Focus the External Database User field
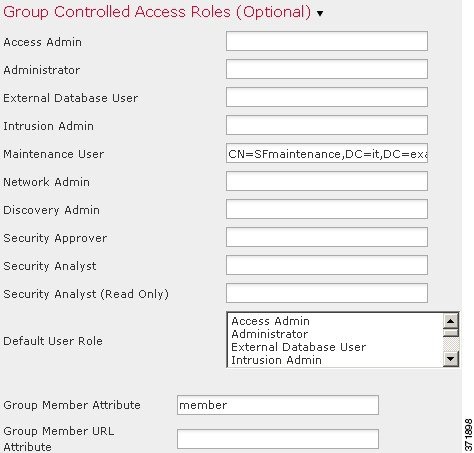Screen dimensions: 474x453 point(327,97)
